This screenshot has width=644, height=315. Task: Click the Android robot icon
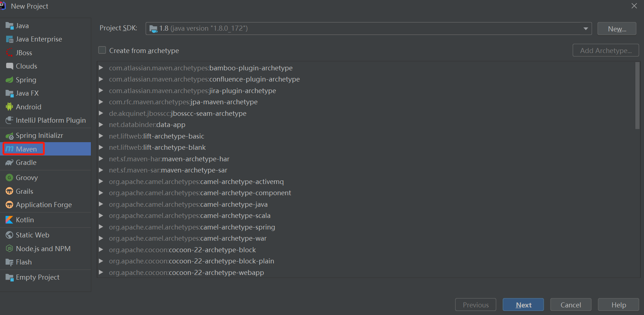coord(9,107)
